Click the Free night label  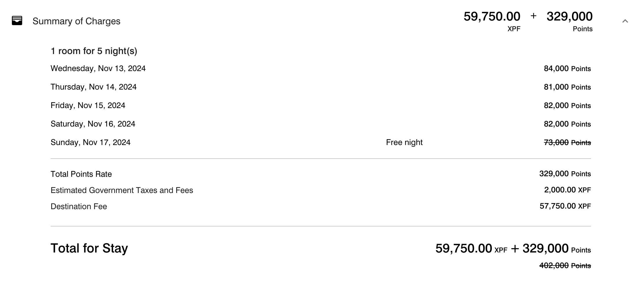coord(404,142)
